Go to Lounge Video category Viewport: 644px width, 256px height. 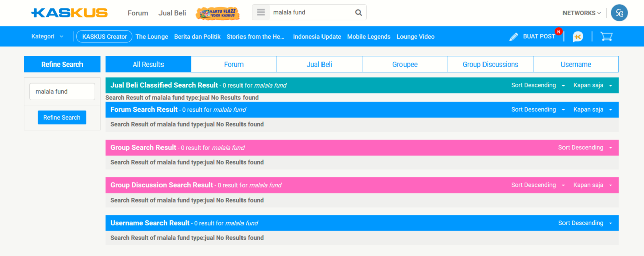(x=416, y=37)
